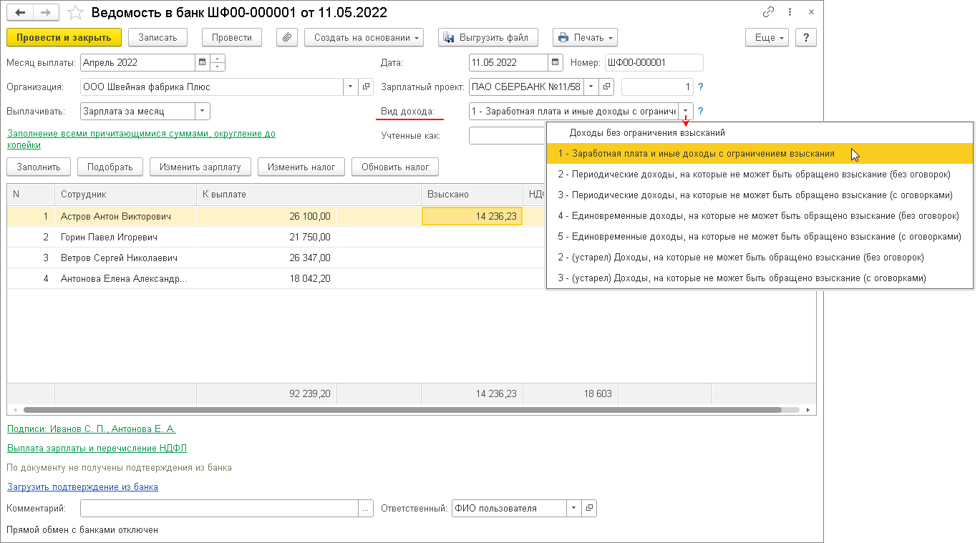
Task: Go forward with the right arrow button
Action: coord(45,12)
